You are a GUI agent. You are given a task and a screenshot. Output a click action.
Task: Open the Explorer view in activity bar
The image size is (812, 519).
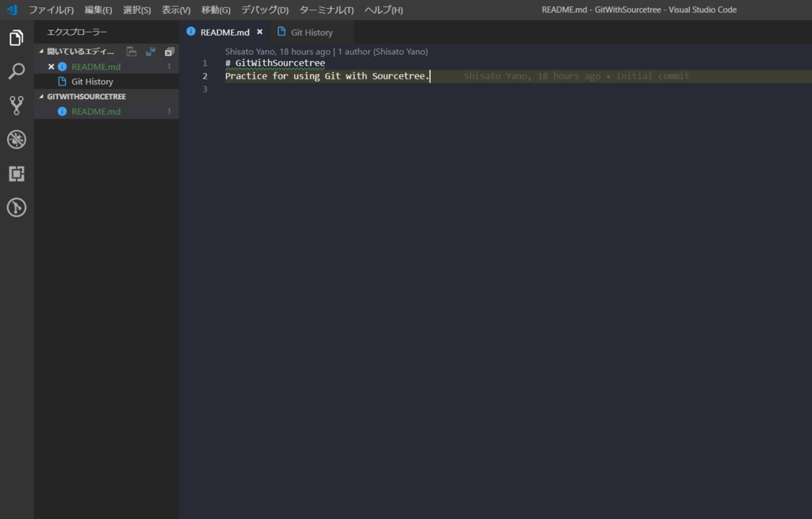[17, 38]
